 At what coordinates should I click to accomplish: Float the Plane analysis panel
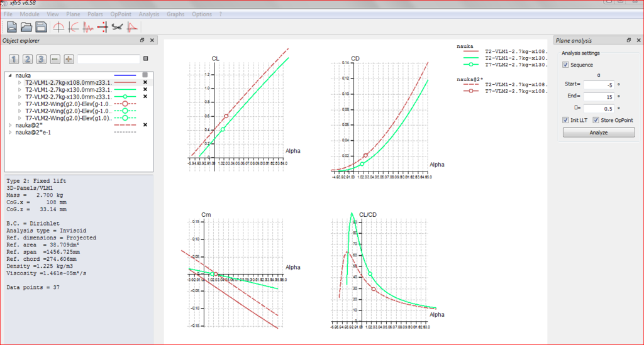pyautogui.click(x=630, y=40)
